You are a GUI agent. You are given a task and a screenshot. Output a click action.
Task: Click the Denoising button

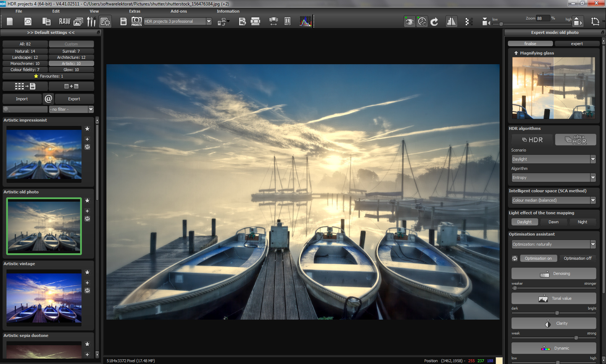point(554,273)
